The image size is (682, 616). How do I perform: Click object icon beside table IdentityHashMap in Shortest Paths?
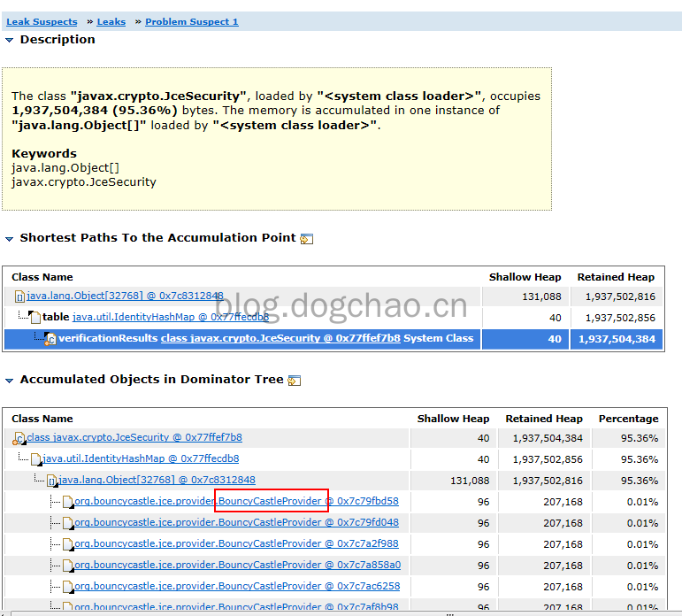34,318
